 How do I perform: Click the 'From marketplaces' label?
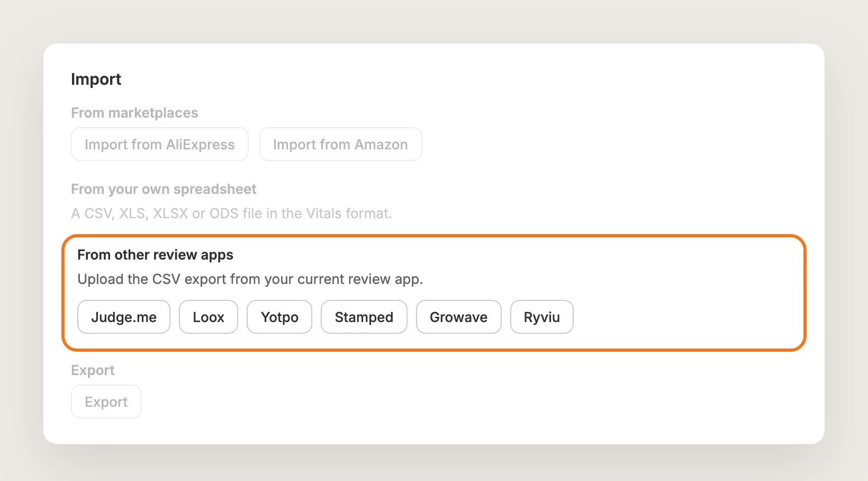(x=134, y=113)
